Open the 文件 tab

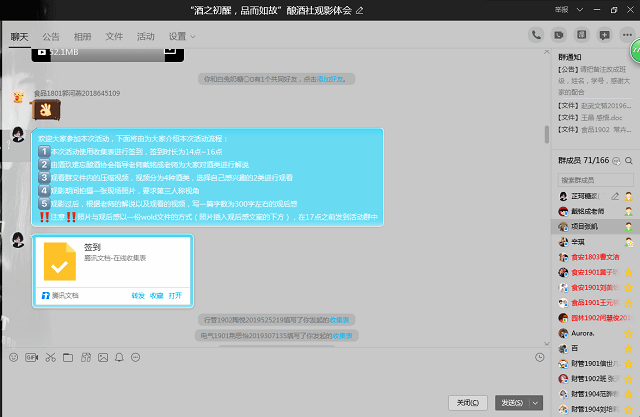click(x=114, y=37)
